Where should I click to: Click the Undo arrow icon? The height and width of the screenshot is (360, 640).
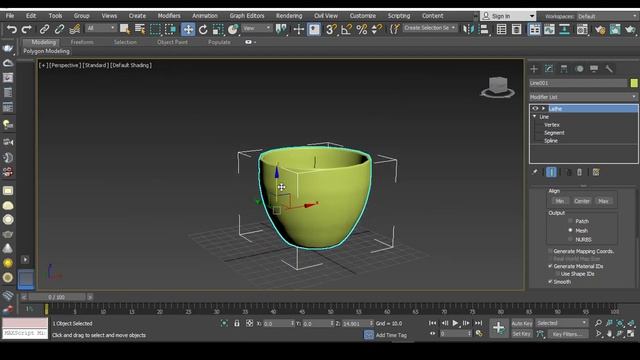[12, 29]
